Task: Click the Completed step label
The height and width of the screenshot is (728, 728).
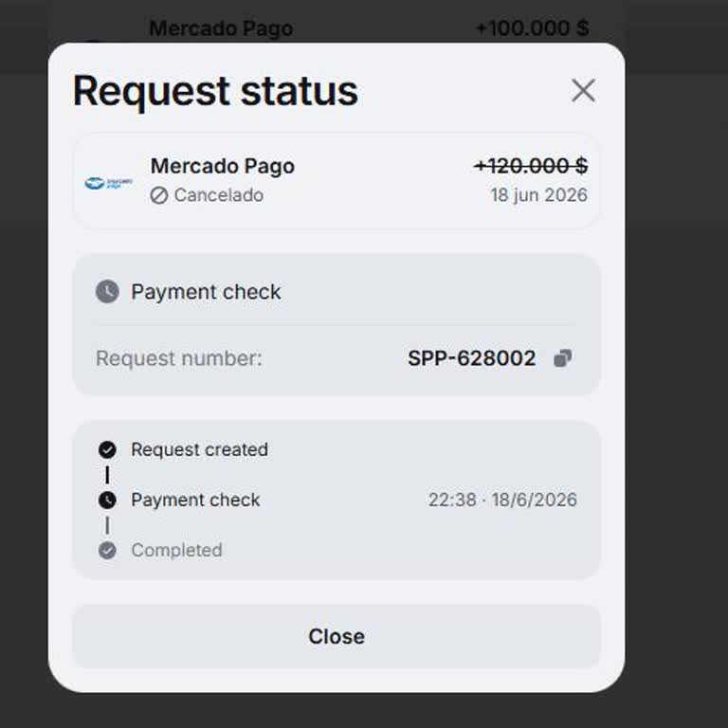Action: pyautogui.click(x=177, y=551)
